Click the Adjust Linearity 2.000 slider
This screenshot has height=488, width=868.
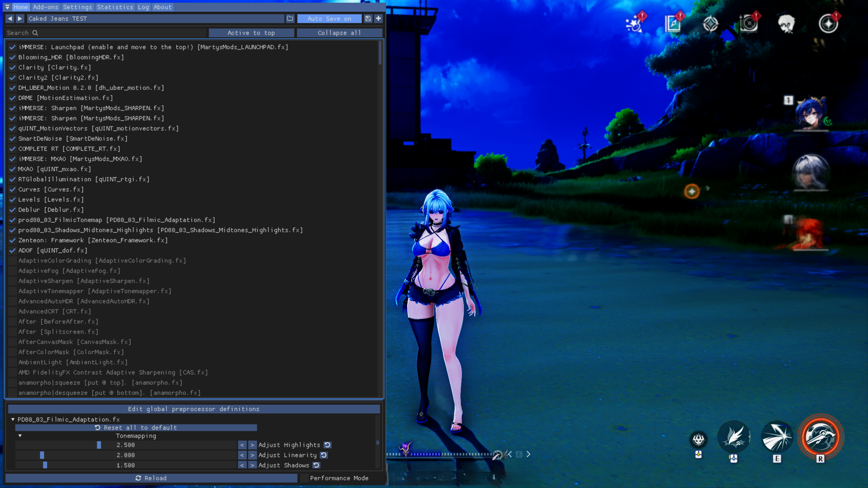tap(126, 455)
